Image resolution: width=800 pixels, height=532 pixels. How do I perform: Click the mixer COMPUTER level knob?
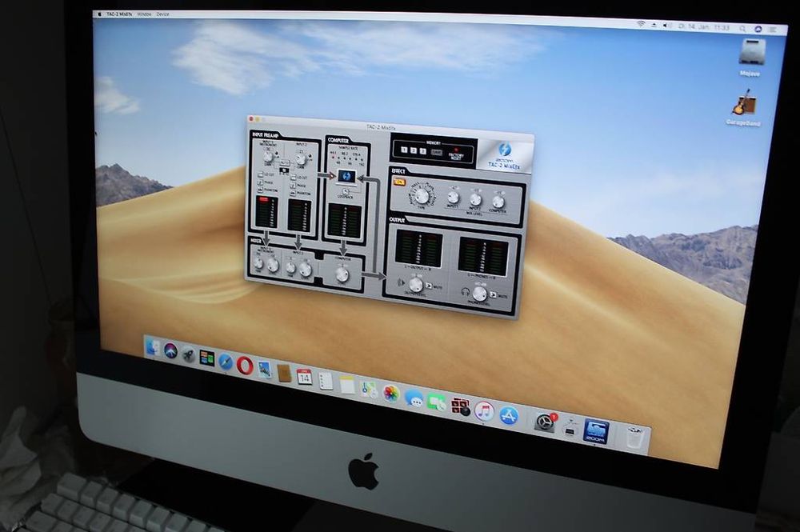[342, 274]
